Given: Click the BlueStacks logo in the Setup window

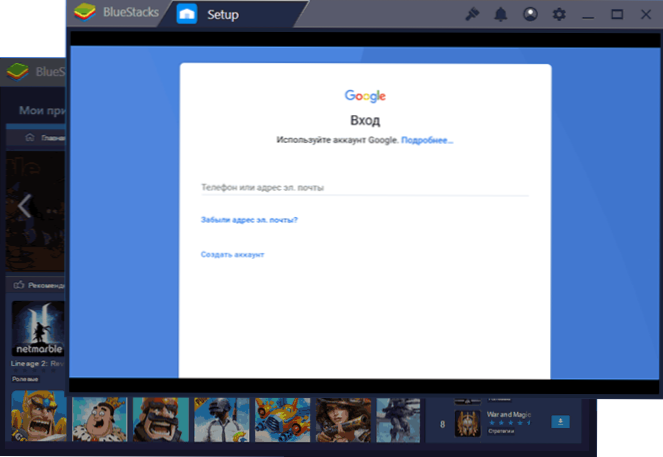Looking at the screenshot, I should click(x=85, y=12).
